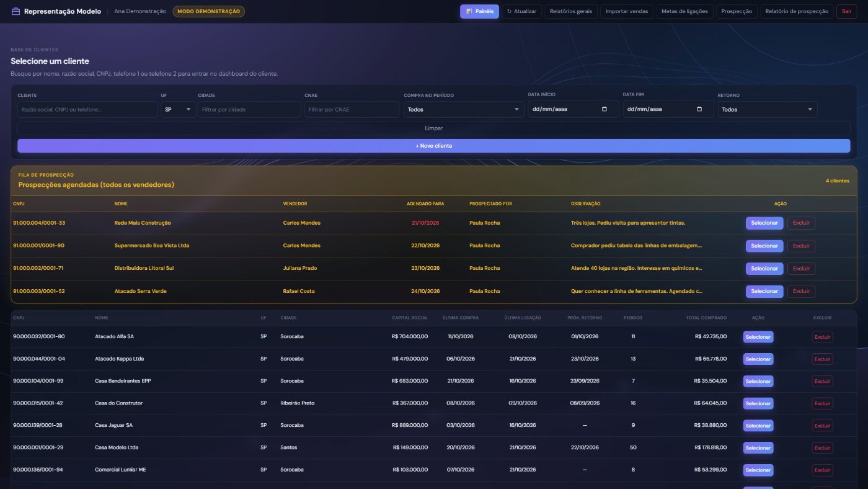Click the + Novo cliente button
The height and width of the screenshot is (489, 868).
point(433,146)
